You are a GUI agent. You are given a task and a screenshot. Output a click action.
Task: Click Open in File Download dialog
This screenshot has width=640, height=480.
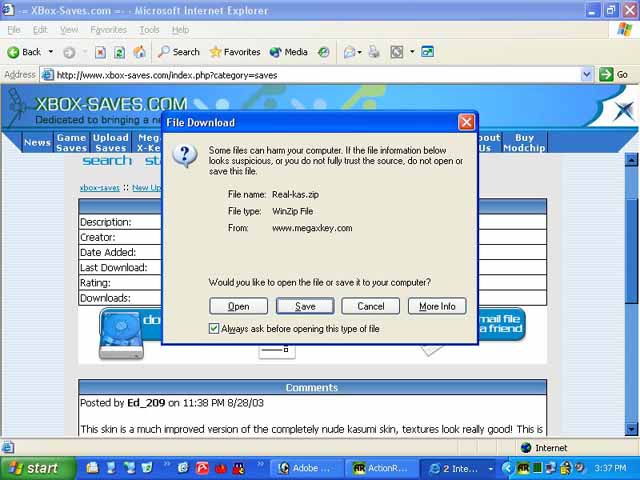tap(238, 306)
